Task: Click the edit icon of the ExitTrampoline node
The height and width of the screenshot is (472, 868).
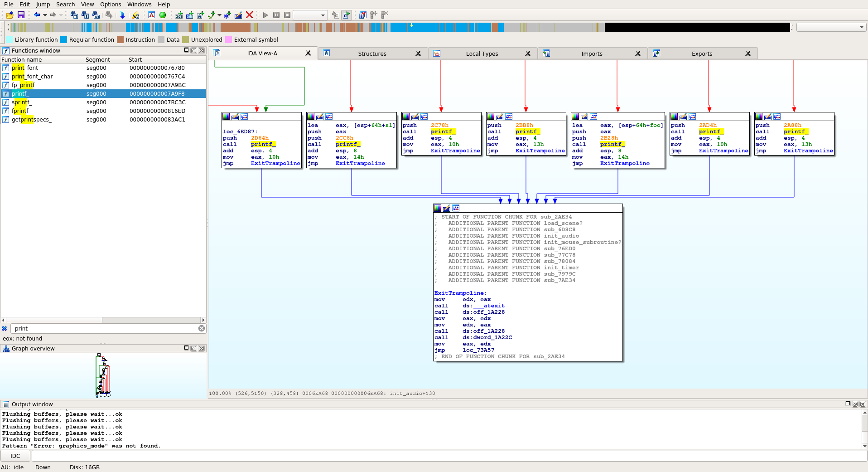Action: coord(447,208)
